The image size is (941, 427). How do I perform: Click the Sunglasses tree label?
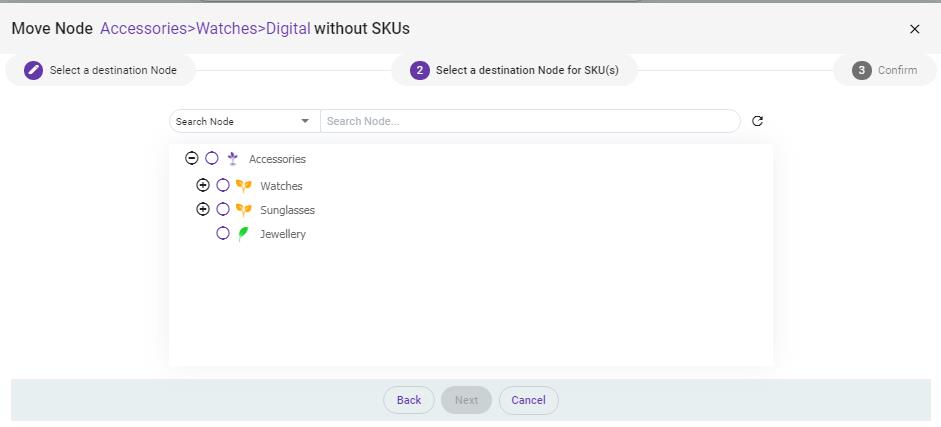tap(287, 210)
